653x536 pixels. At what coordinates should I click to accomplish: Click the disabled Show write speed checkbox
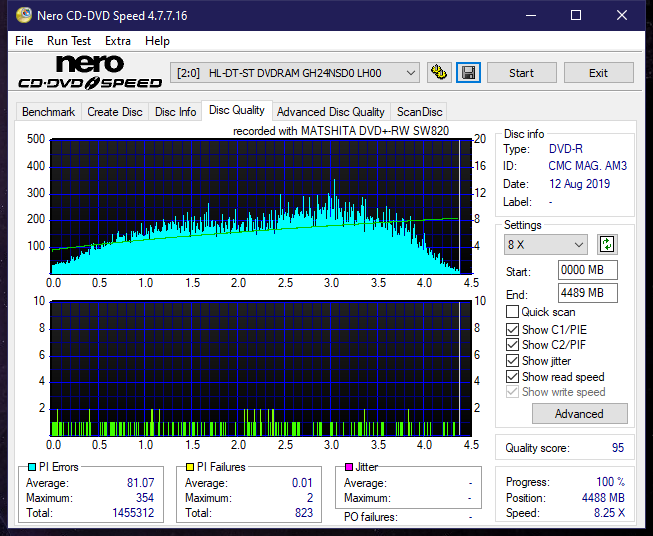click(512, 392)
